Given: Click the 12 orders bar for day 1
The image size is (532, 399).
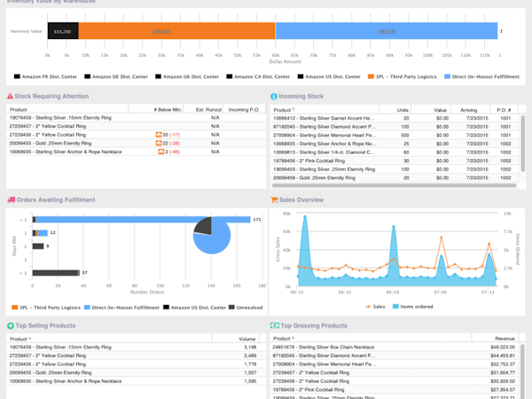Looking at the screenshot, I should point(40,233).
